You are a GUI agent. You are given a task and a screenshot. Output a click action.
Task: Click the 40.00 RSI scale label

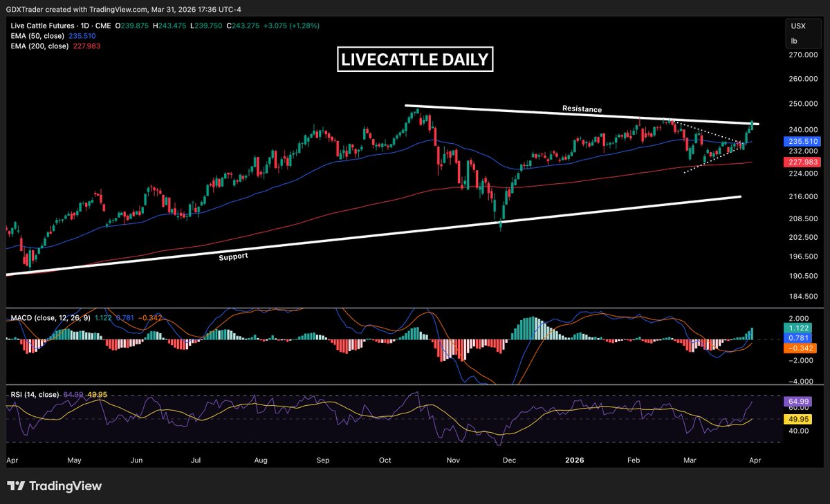pyautogui.click(x=800, y=431)
